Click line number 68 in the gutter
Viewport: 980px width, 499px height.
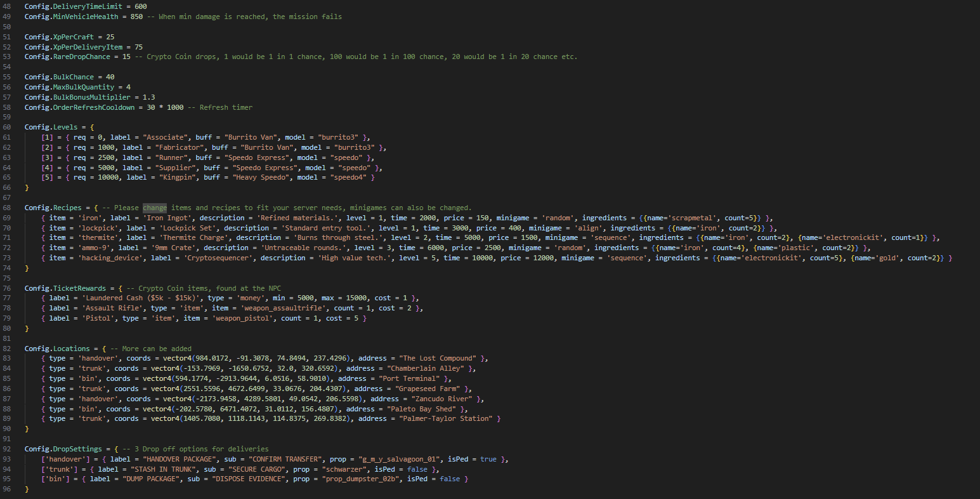(7, 208)
